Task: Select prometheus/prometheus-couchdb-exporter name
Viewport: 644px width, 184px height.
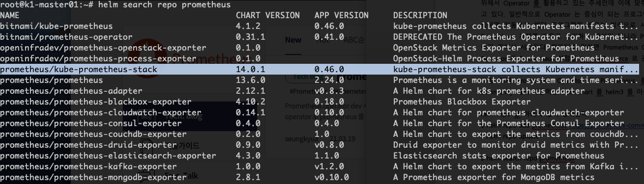Action: [93, 134]
